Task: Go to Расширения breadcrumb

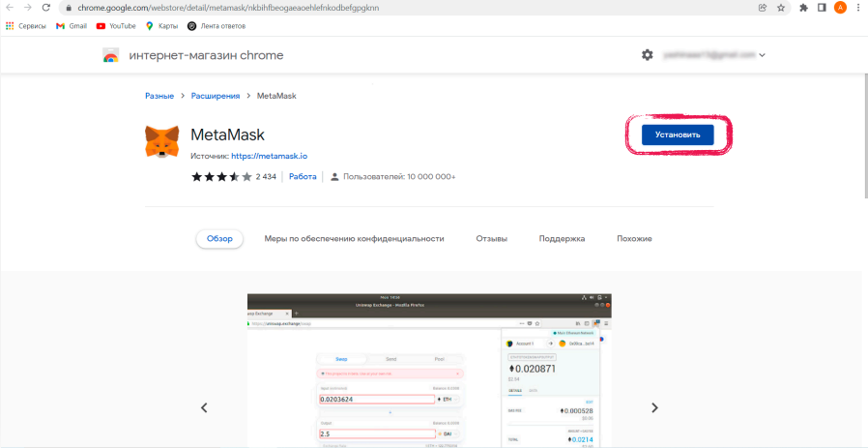Action: pos(216,96)
